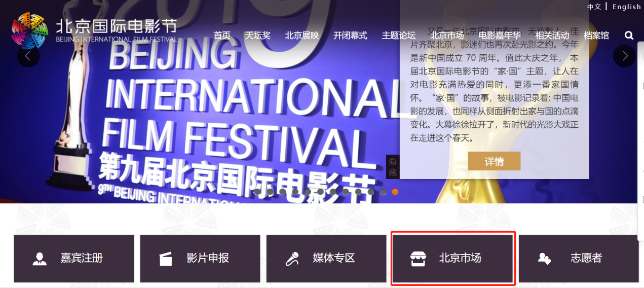
Task: Select the orange active carousel dot
Action: [395, 192]
